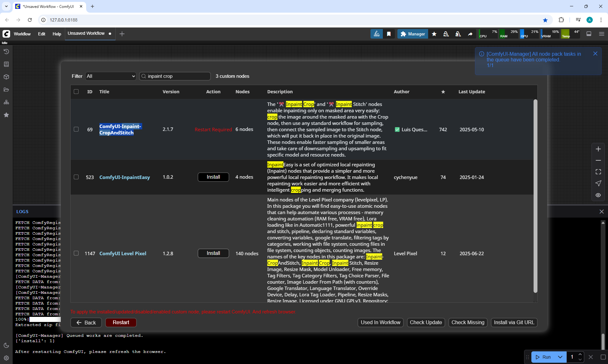Click the bookmark icon in the top toolbar
Screen dimensions: 608x364
coord(389,34)
